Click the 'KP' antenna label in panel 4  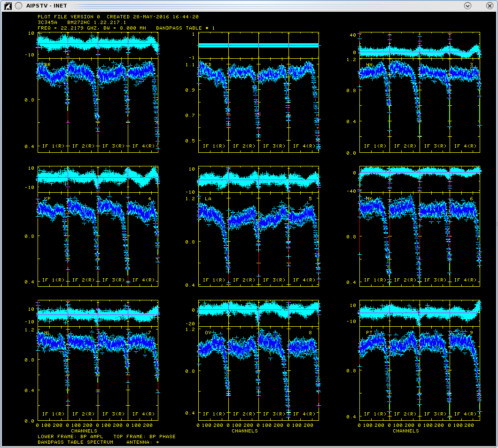coord(47,199)
